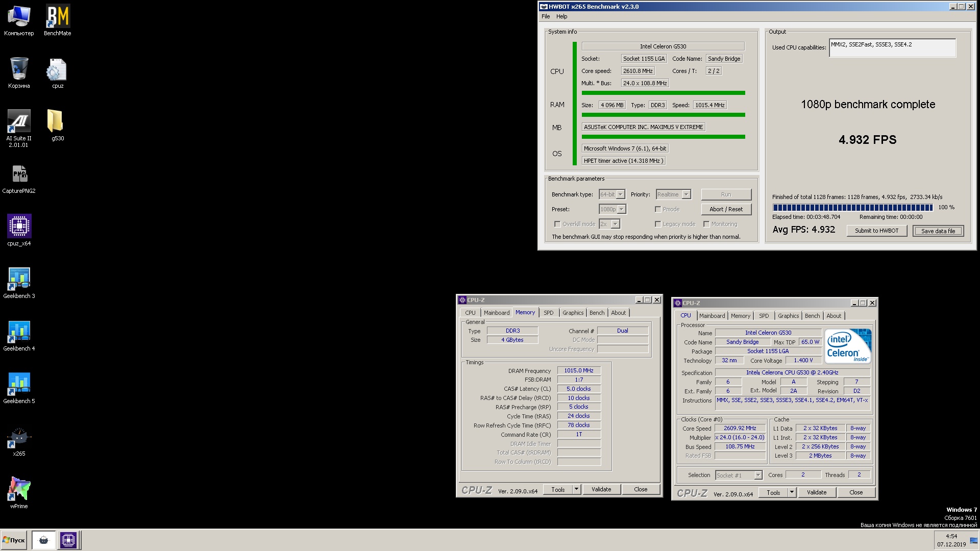
Task: Click the system tray display icon
Action: tap(974, 540)
